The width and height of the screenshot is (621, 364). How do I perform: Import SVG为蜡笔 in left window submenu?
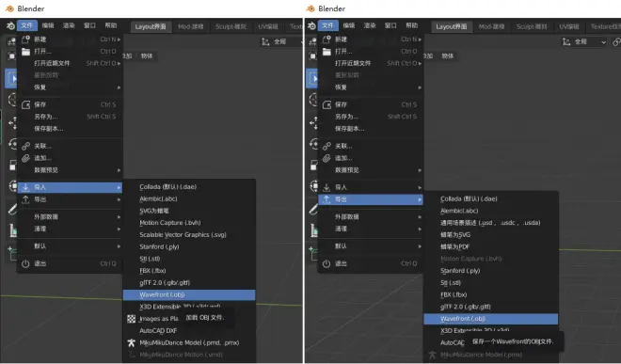point(189,211)
